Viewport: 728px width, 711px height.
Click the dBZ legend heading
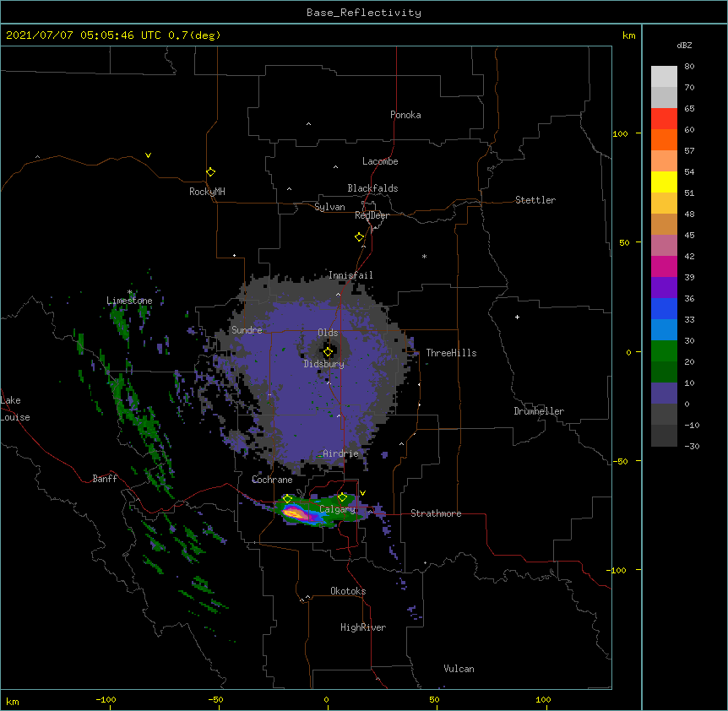684,46
